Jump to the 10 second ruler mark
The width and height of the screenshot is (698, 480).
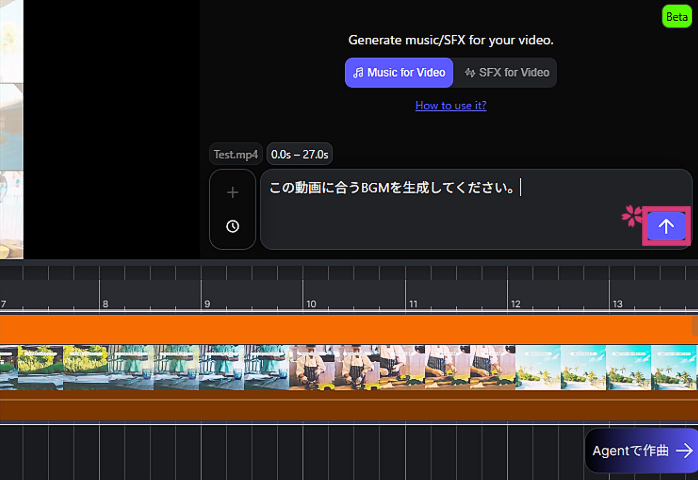click(x=308, y=303)
